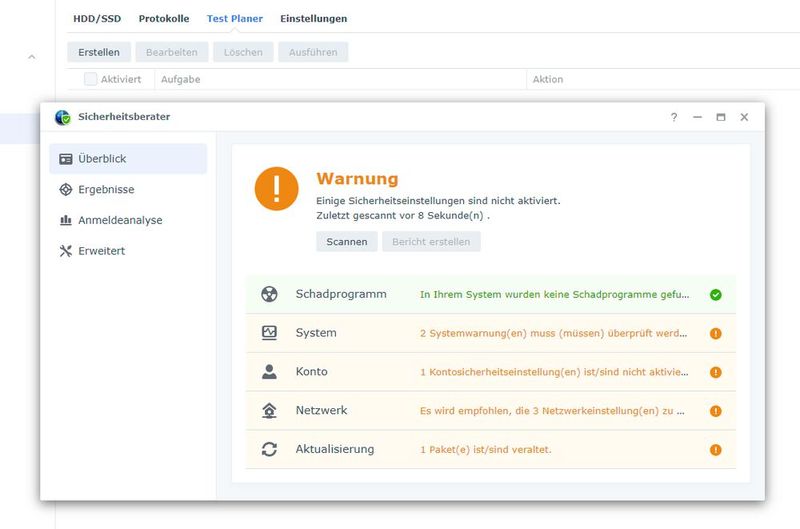Click the Sicherheitsberater app shield icon
The height and width of the screenshot is (529, 800).
click(63, 117)
